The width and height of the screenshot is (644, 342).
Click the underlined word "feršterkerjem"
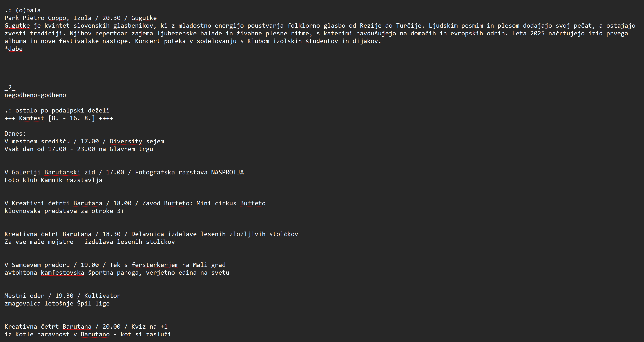pyautogui.click(x=155, y=265)
